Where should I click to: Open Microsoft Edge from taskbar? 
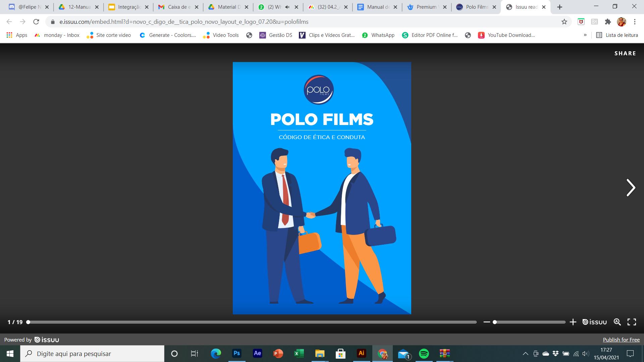point(216,354)
